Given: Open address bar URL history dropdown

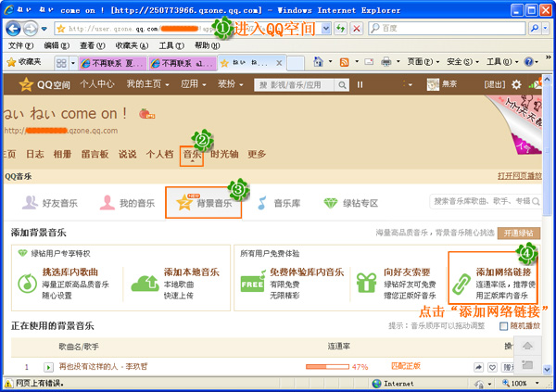Looking at the screenshot, I should pos(326,29).
